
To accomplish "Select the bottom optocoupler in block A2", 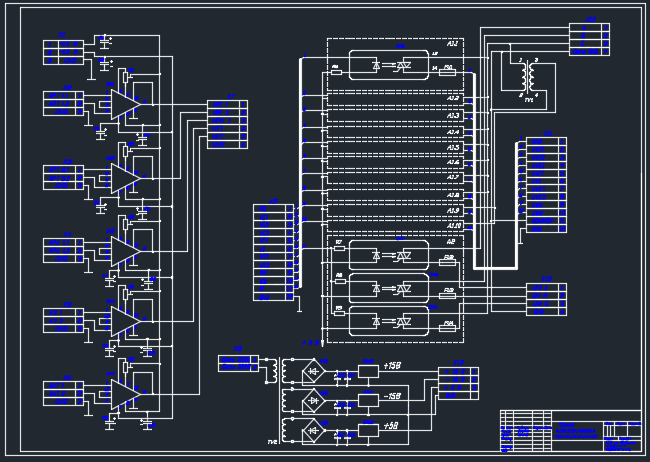I will pyautogui.click(x=389, y=321).
